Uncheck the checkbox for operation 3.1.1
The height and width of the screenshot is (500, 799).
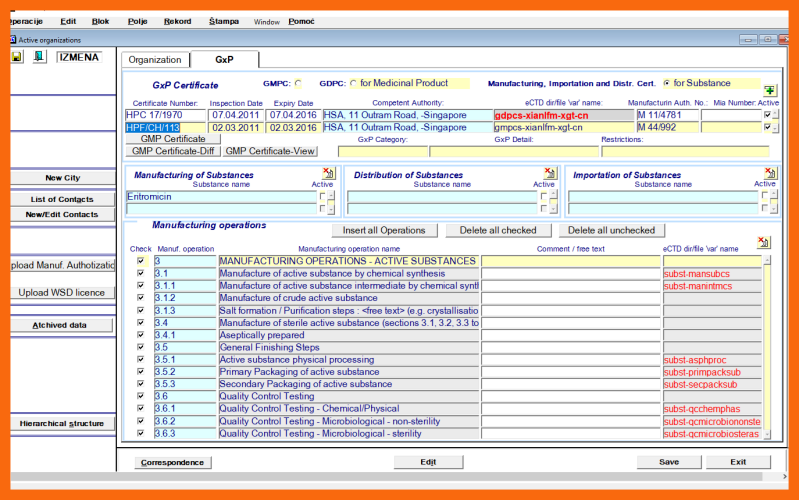click(141, 286)
